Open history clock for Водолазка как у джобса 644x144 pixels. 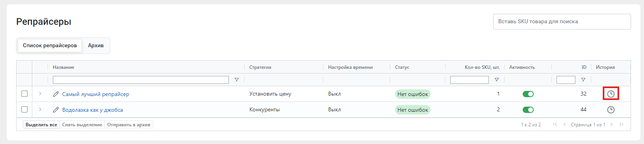(x=611, y=110)
